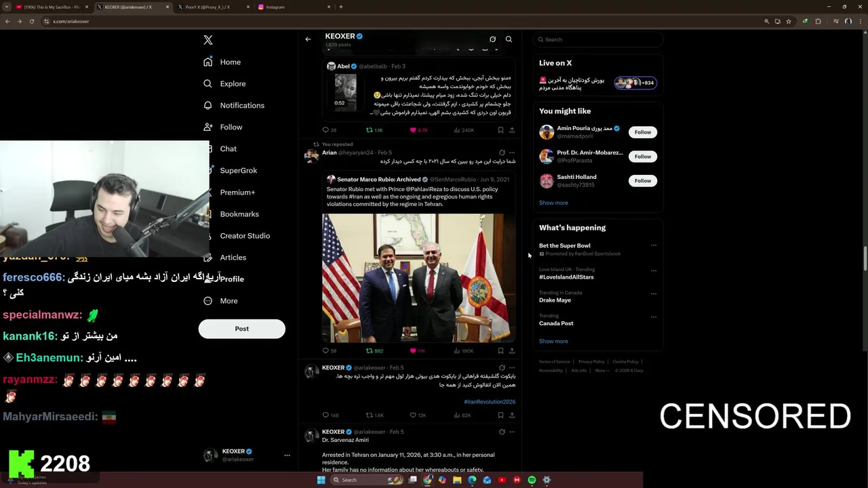Follow Prof. Dr. Amir-Mobarez
The image size is (868, 488).
tap(642, 157)
